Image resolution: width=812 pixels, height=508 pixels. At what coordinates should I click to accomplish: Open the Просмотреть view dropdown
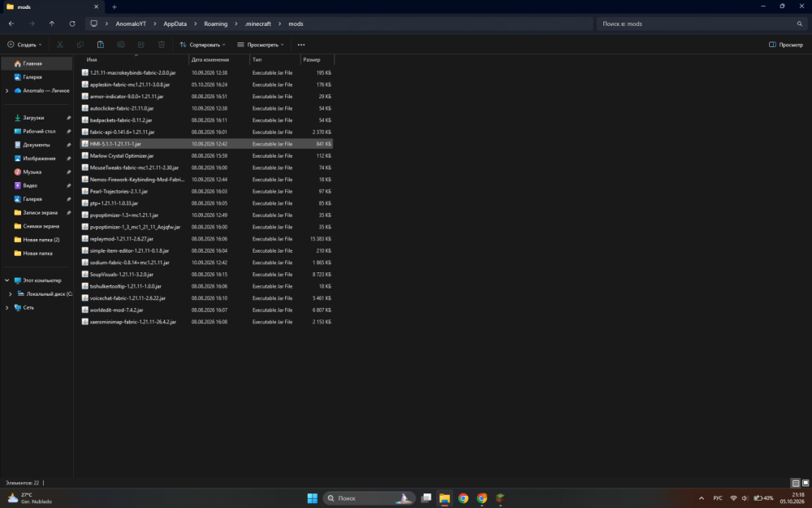[261, 45]
